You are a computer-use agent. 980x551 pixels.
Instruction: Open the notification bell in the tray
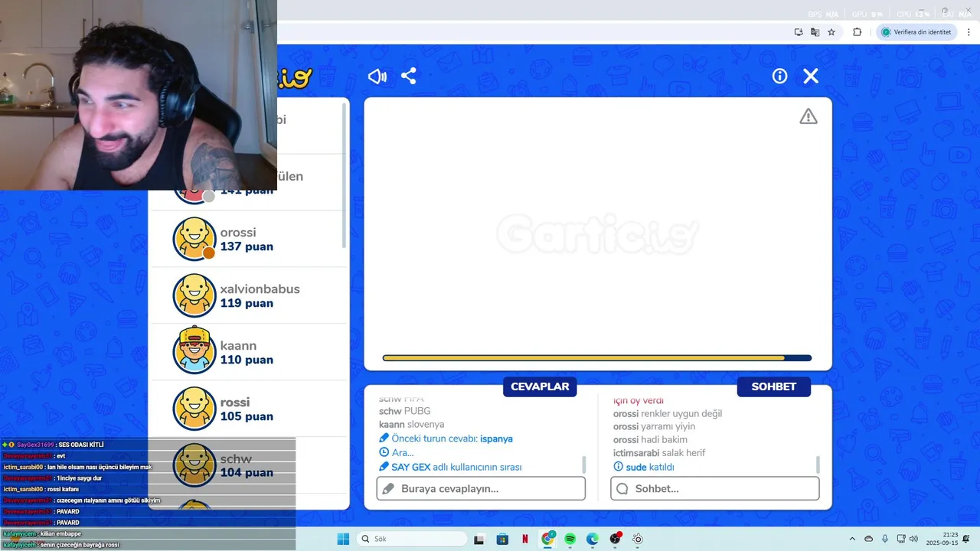click(965, 539)
